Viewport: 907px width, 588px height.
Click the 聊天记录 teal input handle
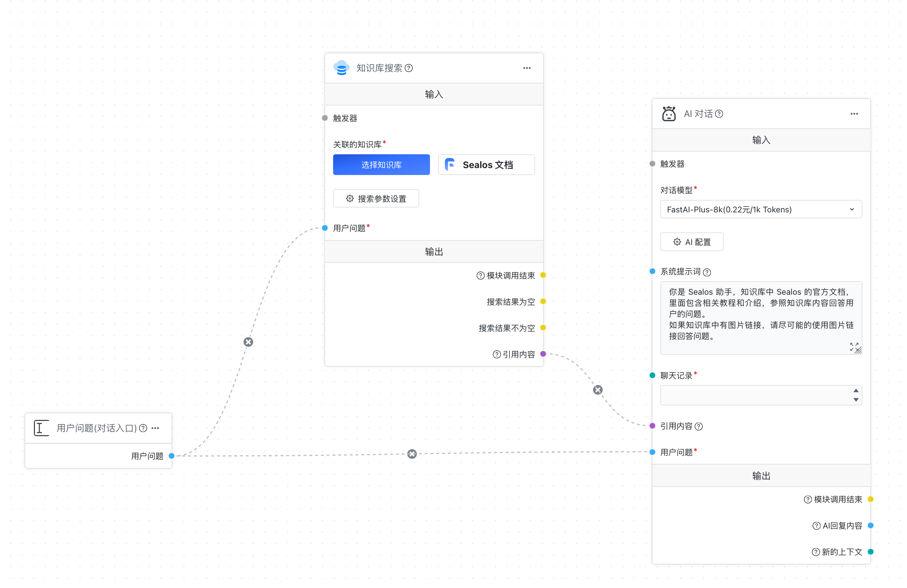[652, 375]
